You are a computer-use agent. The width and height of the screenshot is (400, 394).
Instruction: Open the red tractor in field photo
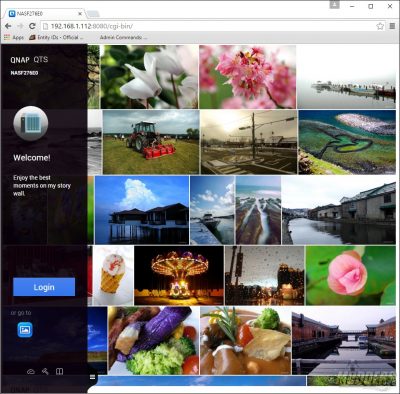(151, 142)
